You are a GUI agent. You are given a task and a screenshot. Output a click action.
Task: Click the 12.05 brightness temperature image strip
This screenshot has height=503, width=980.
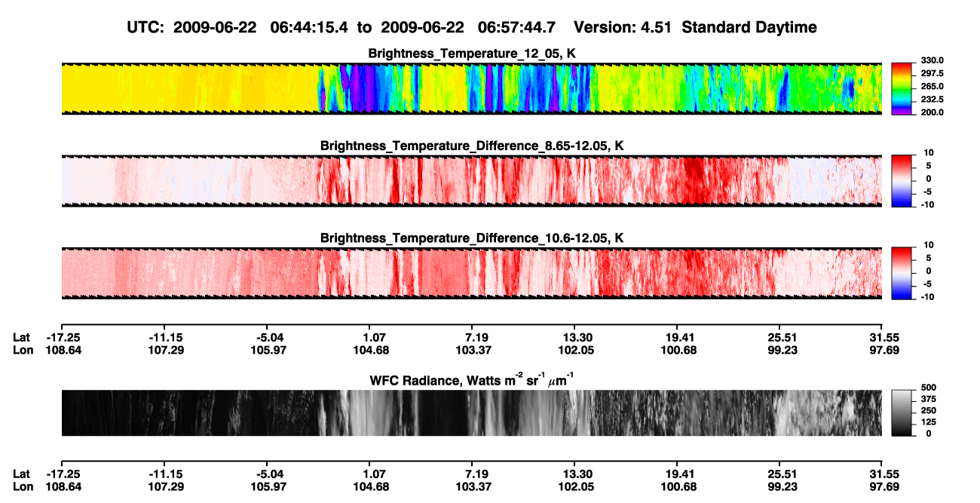click(472, 89)
